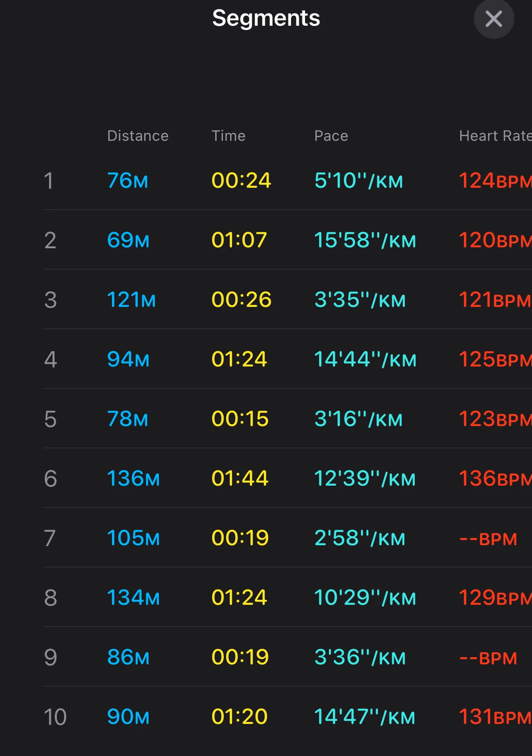Close the Segments view

coord(494,19)
